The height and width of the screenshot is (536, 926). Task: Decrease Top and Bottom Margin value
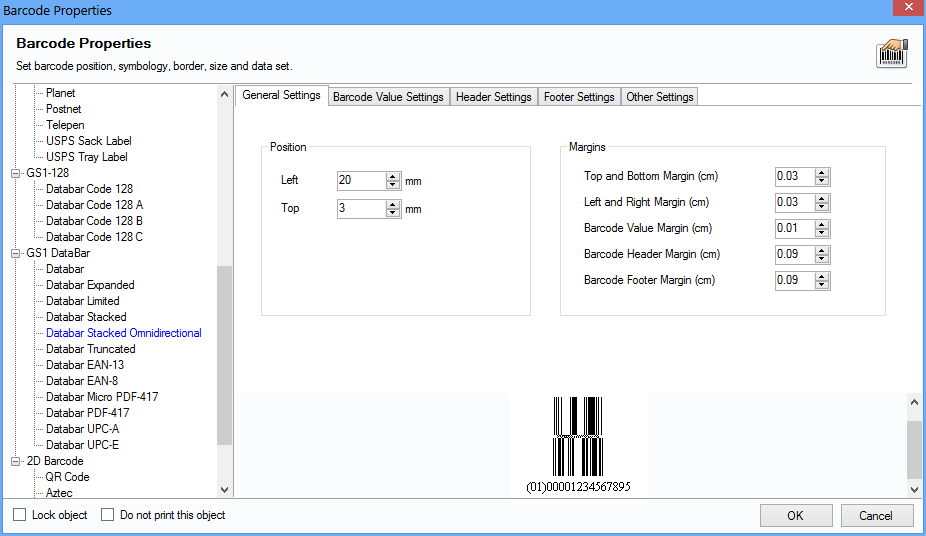click(x=821, y=181)
